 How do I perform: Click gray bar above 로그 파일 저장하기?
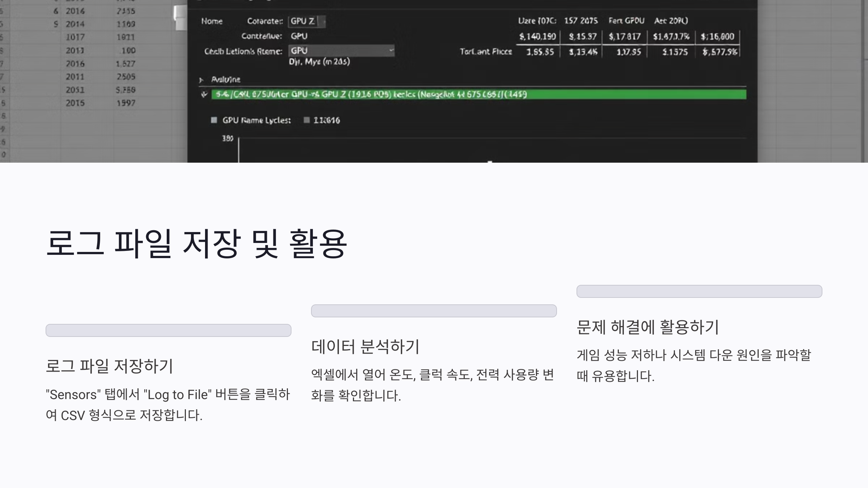169,330
